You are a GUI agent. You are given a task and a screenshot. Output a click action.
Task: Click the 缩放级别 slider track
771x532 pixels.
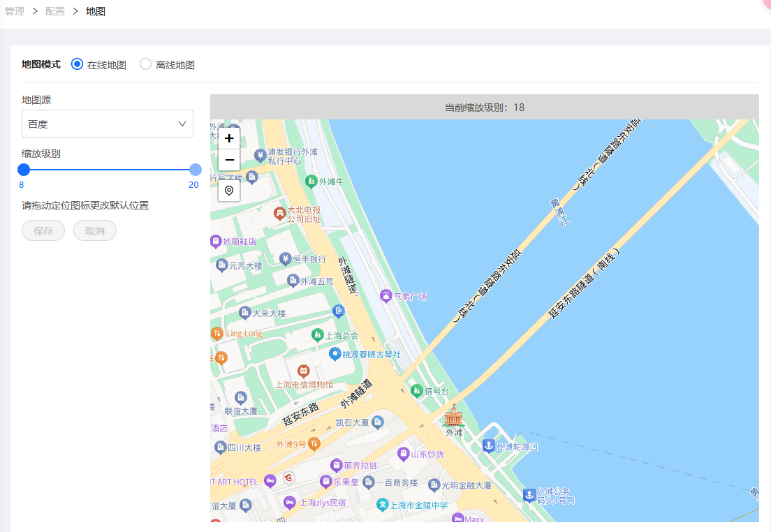109,170
